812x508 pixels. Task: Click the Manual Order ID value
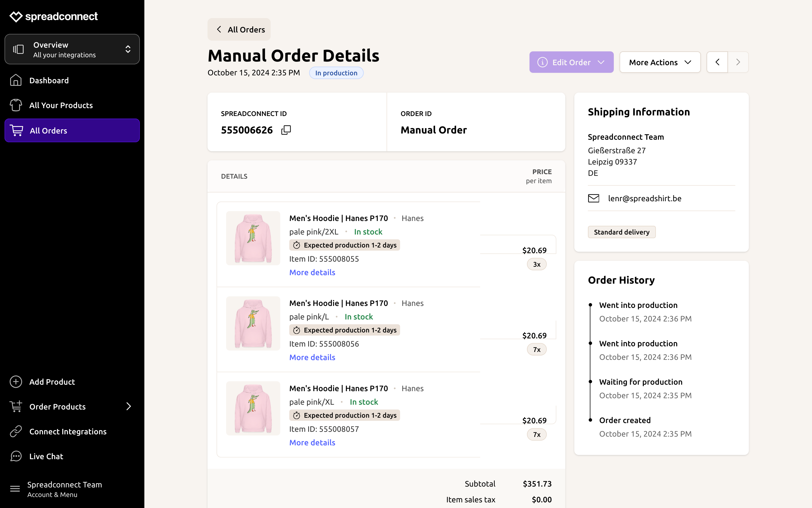click(434, 130)
